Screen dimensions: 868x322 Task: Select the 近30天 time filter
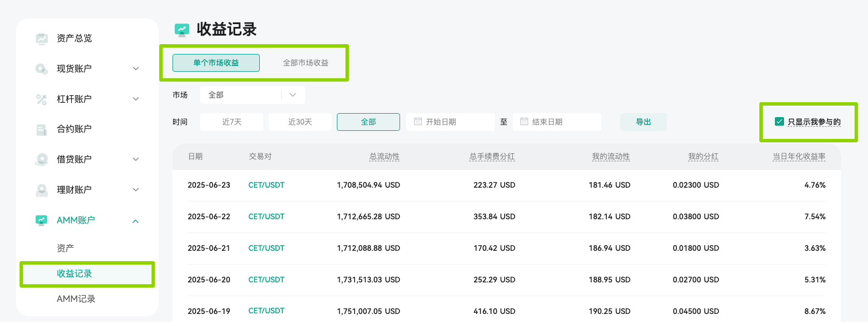tap(300, 122)
